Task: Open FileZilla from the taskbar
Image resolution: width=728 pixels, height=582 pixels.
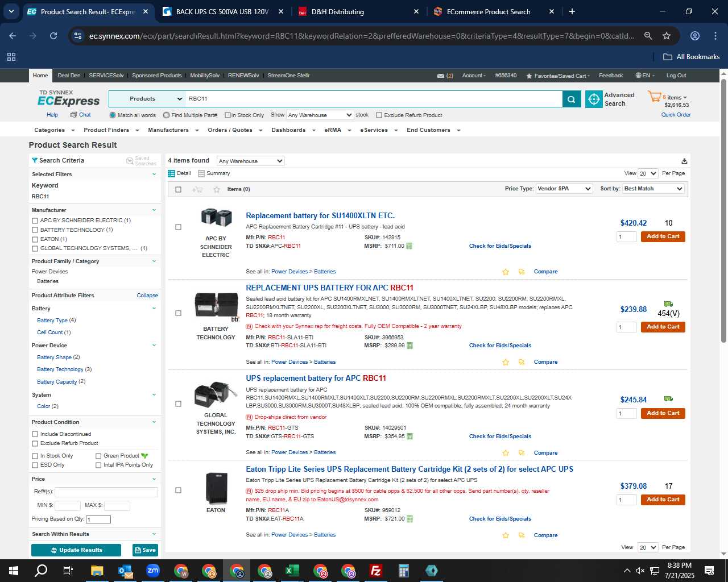Action: click(x=376, y=571)
